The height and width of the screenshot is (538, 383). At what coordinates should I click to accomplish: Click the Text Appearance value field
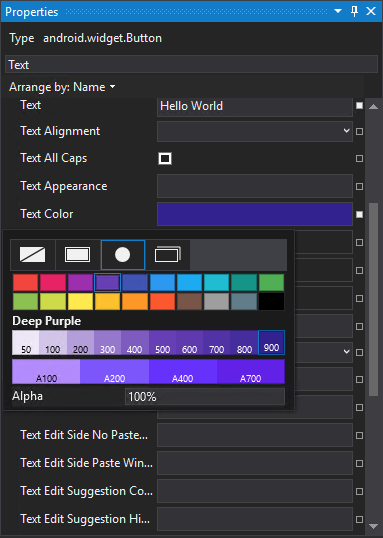[255, 186]
